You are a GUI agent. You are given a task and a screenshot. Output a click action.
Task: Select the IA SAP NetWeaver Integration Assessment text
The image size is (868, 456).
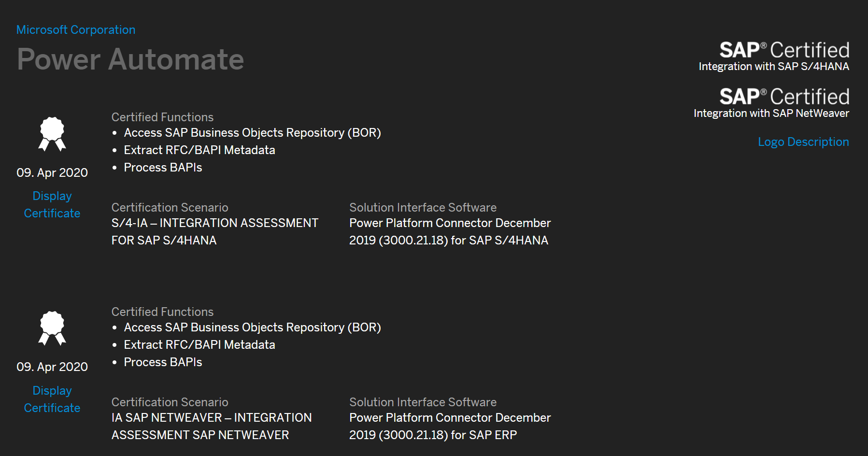[212, 427]
